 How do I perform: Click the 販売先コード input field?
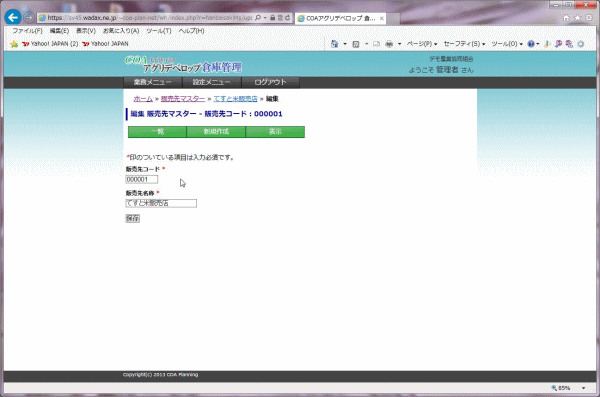pyautogui.click(x=142, y=179)
